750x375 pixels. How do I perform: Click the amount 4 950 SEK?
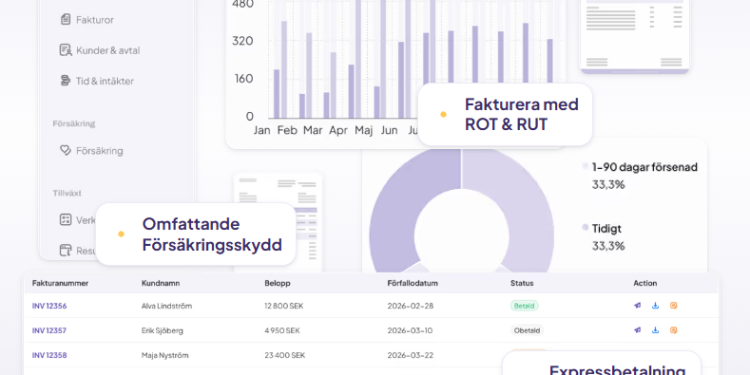(x=282, y=330)
